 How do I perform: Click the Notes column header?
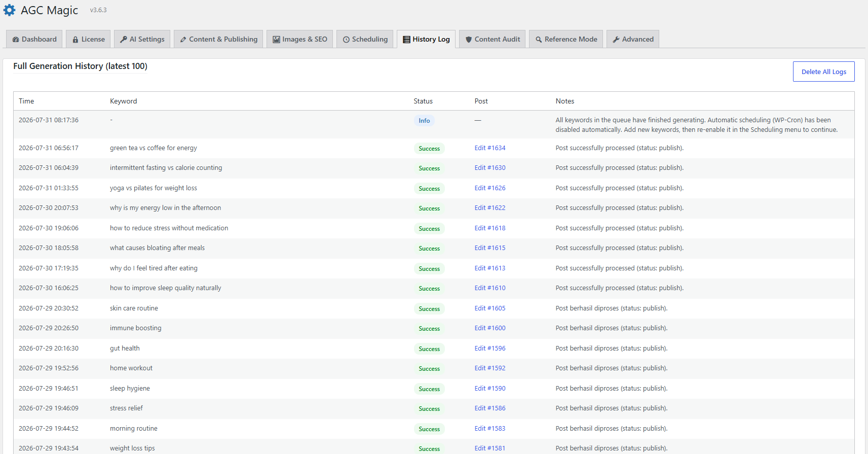point(564,101)
